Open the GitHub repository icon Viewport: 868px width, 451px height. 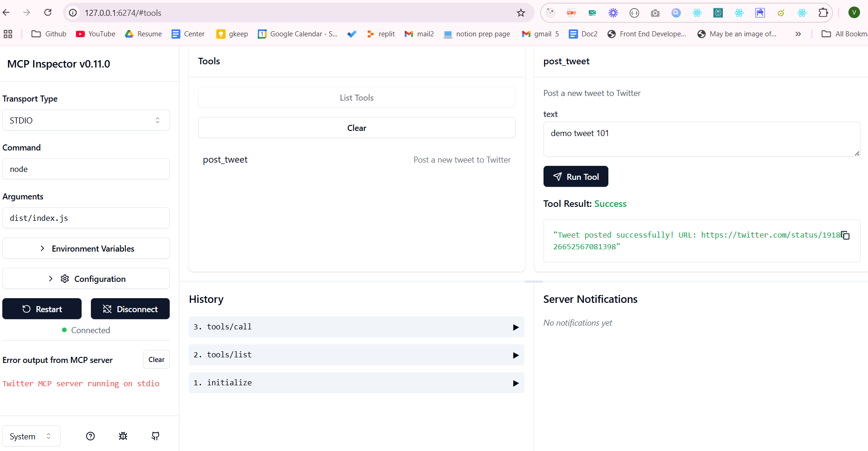click(x=156, y=436)
